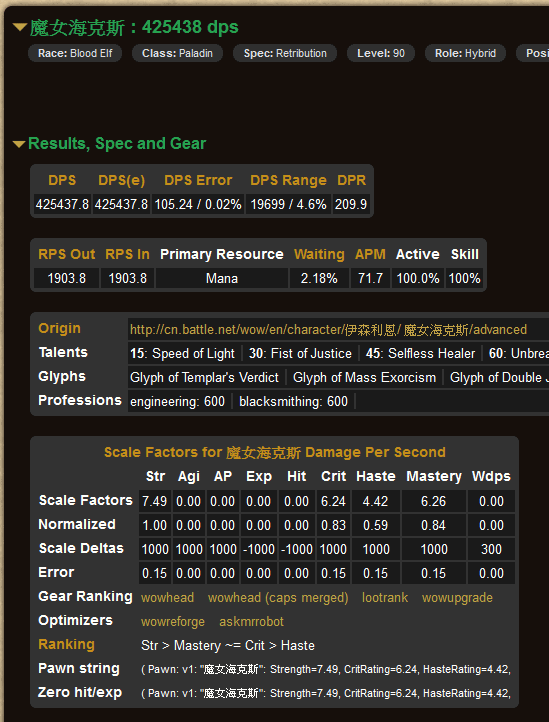Open wowhead (caps merged) ranking link
549x722 pixels.
[x=278, y=598]
